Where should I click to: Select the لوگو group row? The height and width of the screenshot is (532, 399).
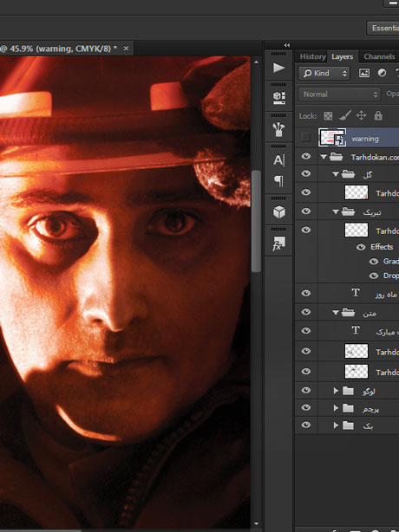[x=347, y=391]
